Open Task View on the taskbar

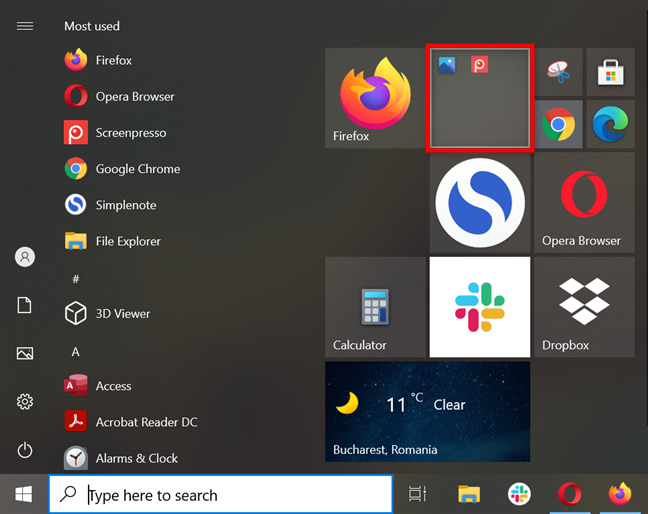(x=417, y=494)
